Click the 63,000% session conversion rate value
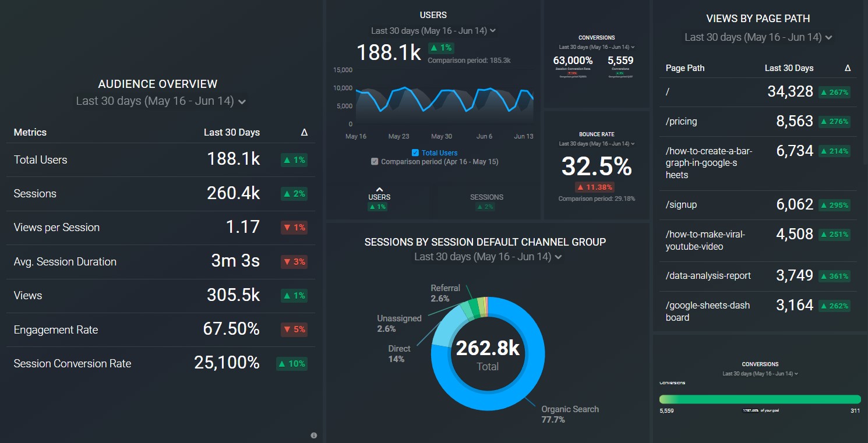This screenshot has width=868, height=443. [x=573, y=61]
